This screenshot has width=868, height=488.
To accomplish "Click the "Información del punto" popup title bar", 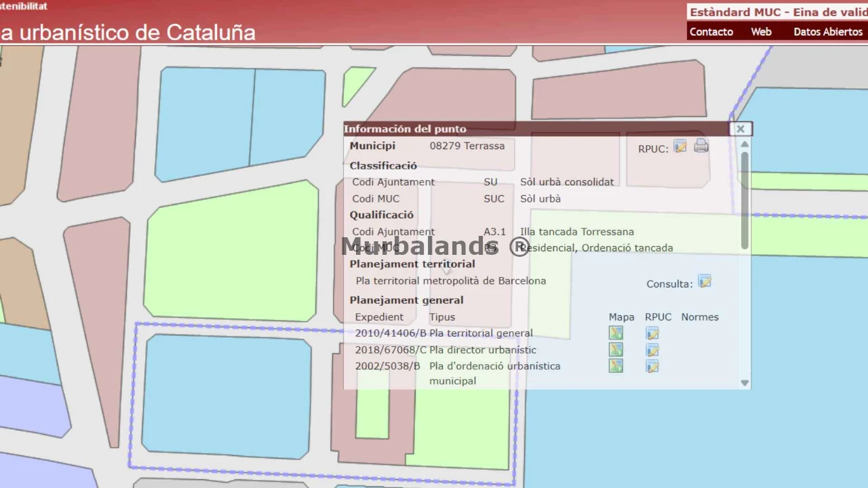I will (x=537, y=129).
